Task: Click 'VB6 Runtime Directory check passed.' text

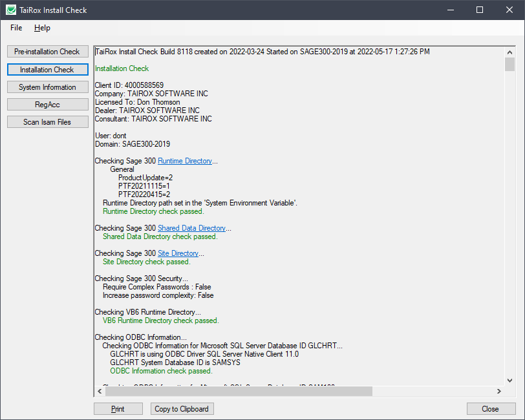Action: (x=161, y=320)
